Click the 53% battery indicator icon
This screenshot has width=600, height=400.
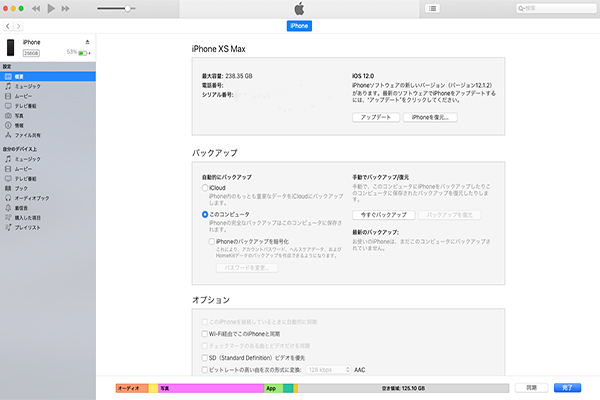click(83, 53)
